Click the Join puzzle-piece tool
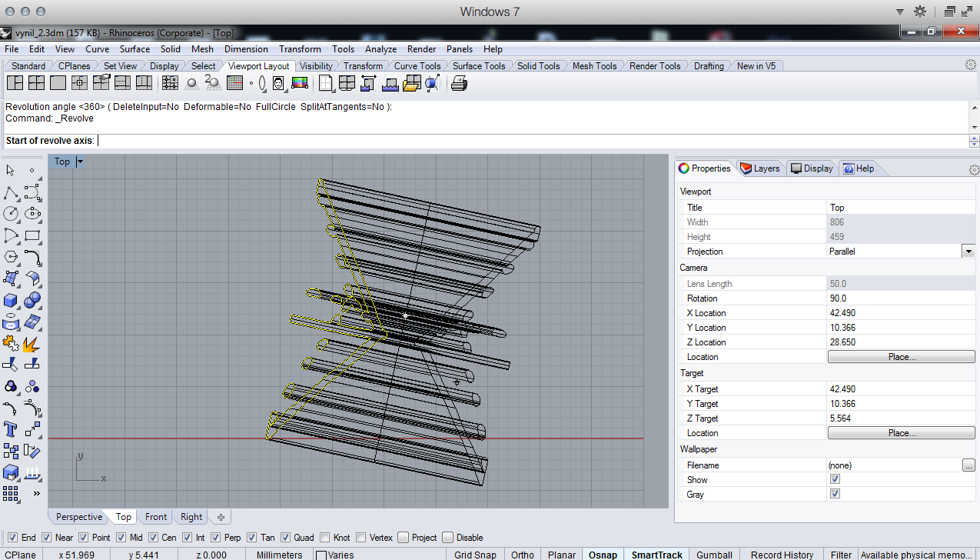The width and height of the screenshot is (980, 560). (x=11, y=343)
